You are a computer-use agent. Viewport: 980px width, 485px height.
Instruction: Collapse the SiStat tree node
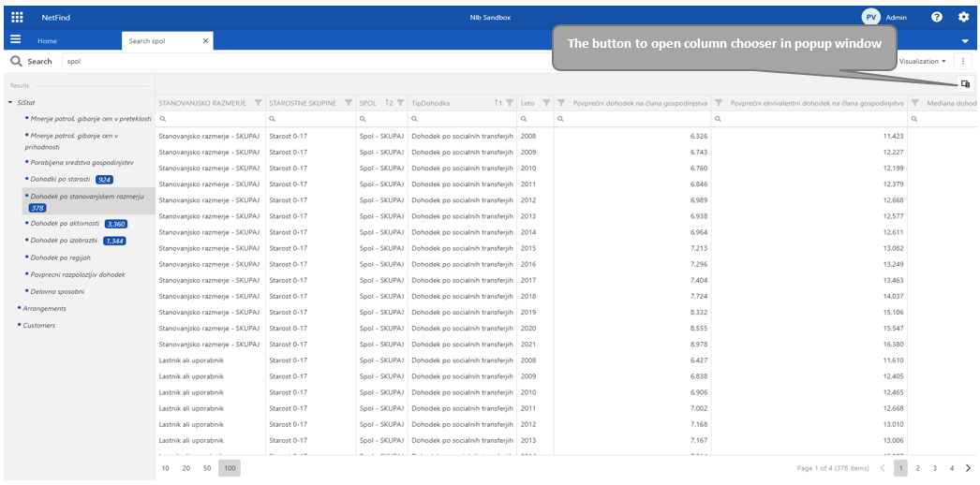10,102
